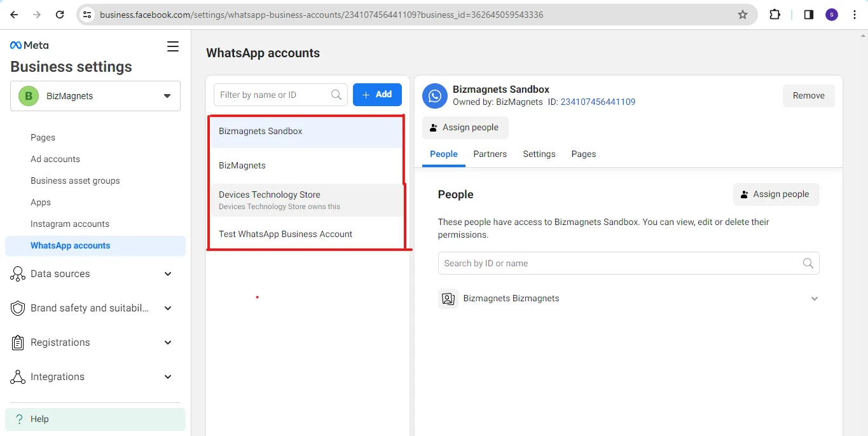This screenshot has width=868, height=436.
Task: Click the Help question mark icon
Action: [19, 419]
